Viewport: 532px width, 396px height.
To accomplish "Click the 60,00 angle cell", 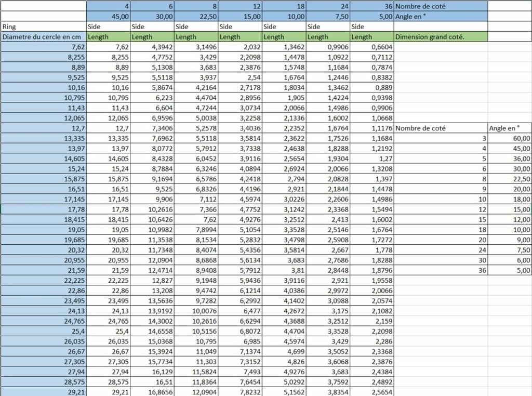I will tap(510, 138).
